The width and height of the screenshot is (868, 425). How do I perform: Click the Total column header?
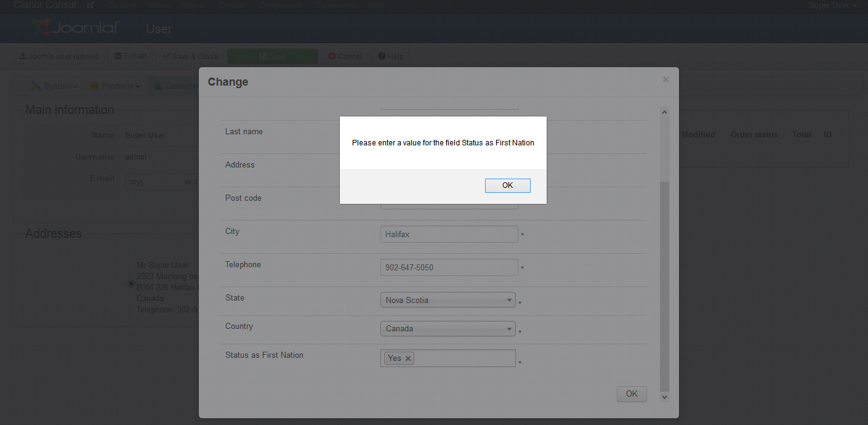tap(802, 134)
